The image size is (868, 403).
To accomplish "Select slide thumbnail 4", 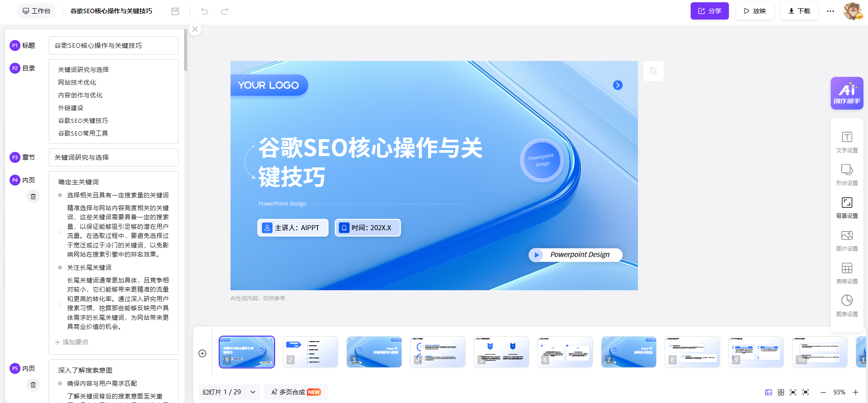I will coord(438,352).
